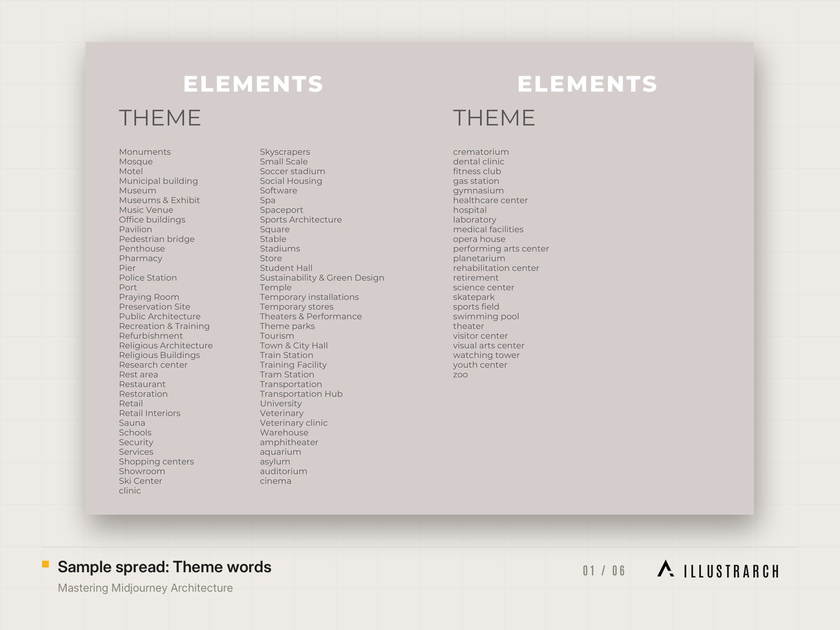Image resolution: width=840 pixels, height=630 pixels.
Task: Click the 'Veterinary clinic' entry
Action: (x=293, y=423)
